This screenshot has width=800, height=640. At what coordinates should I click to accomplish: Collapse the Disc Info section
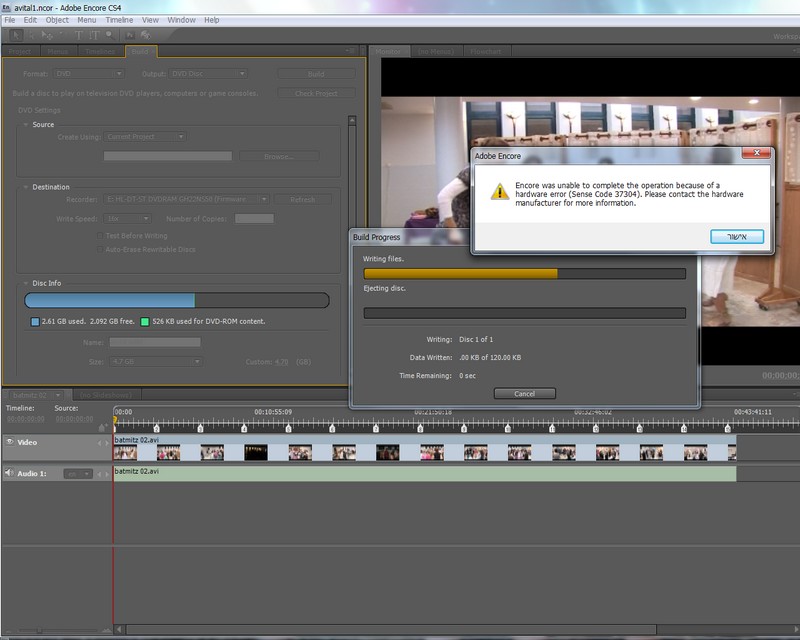pos(26,283)
